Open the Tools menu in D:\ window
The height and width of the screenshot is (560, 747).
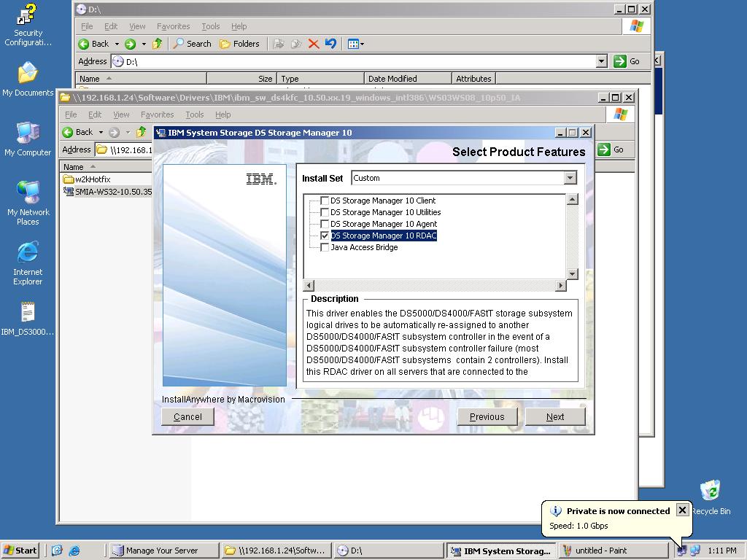click(x=210, y=26)
